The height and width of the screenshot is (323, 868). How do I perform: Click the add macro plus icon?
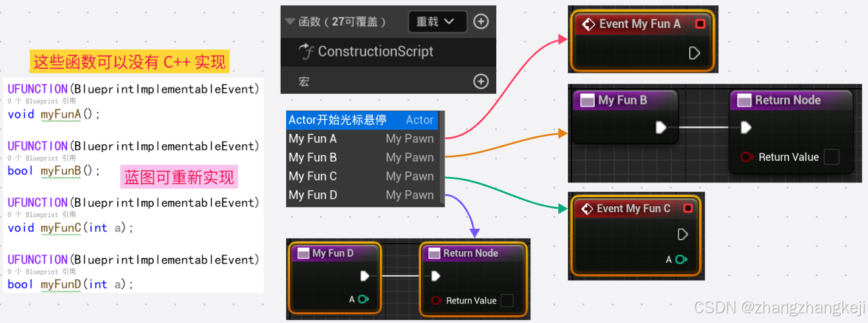[481, 81]
